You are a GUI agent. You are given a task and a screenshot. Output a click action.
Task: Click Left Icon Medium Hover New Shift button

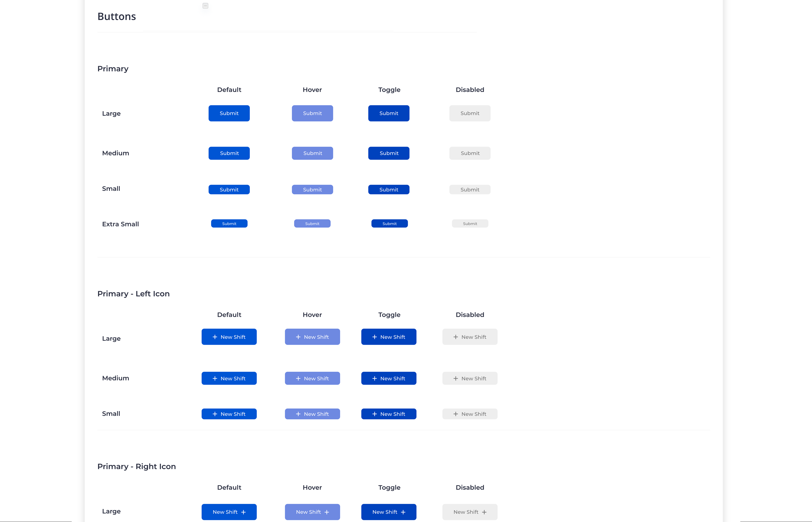pyautogui.click(x=313, y=378)
